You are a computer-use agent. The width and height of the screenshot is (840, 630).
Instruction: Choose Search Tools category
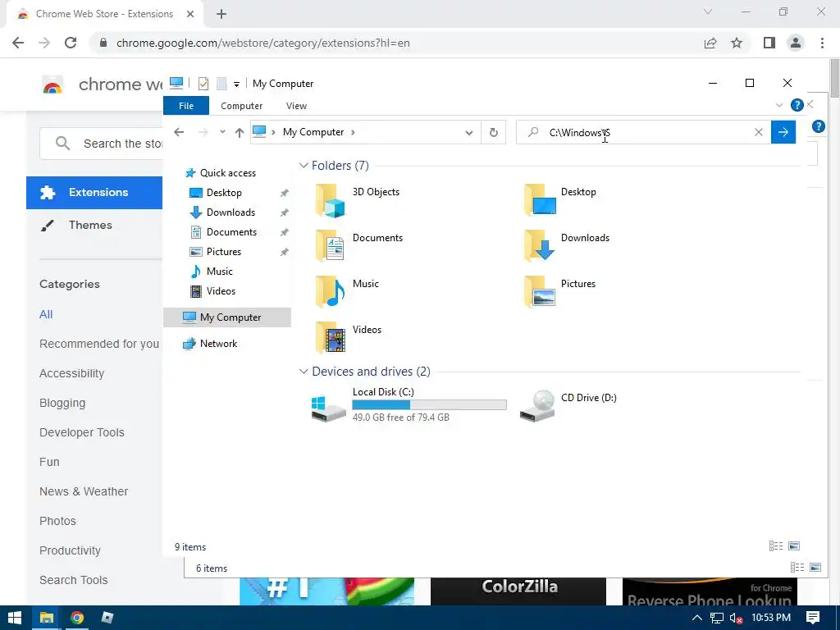click(x=73, y=580)
